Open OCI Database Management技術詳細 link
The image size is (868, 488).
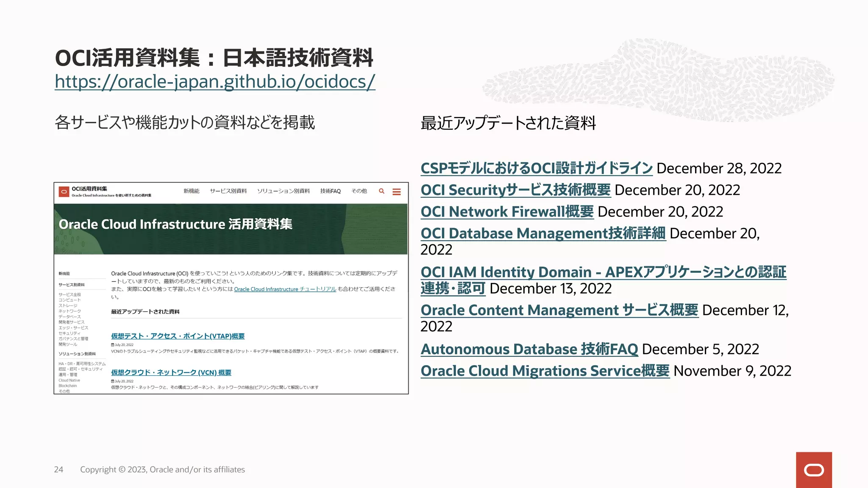(x=543, y=233)
